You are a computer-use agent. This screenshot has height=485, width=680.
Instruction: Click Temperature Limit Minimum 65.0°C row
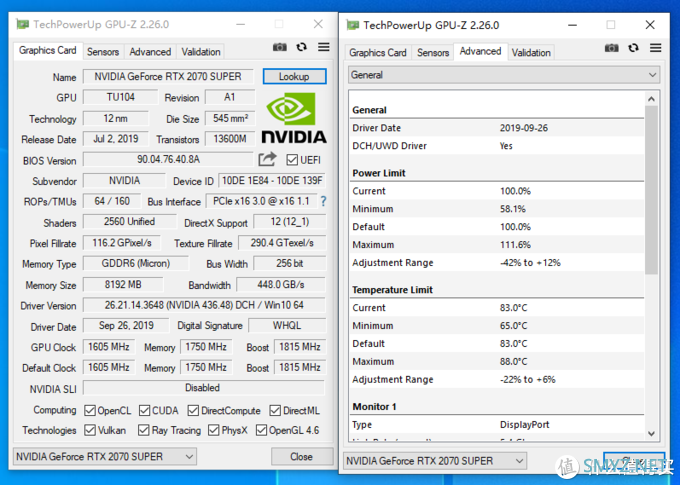[x=497, y=325]
